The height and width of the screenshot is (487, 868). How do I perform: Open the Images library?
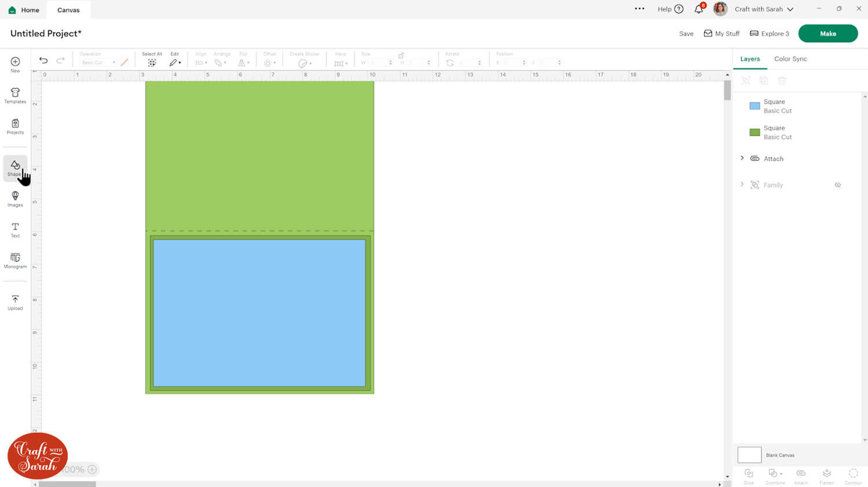click(x=15, y=199)
